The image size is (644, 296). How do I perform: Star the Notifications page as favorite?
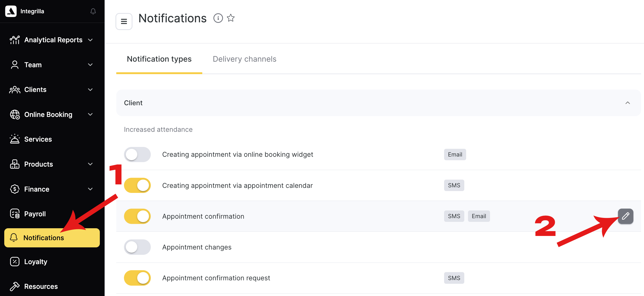click(231, 18)
